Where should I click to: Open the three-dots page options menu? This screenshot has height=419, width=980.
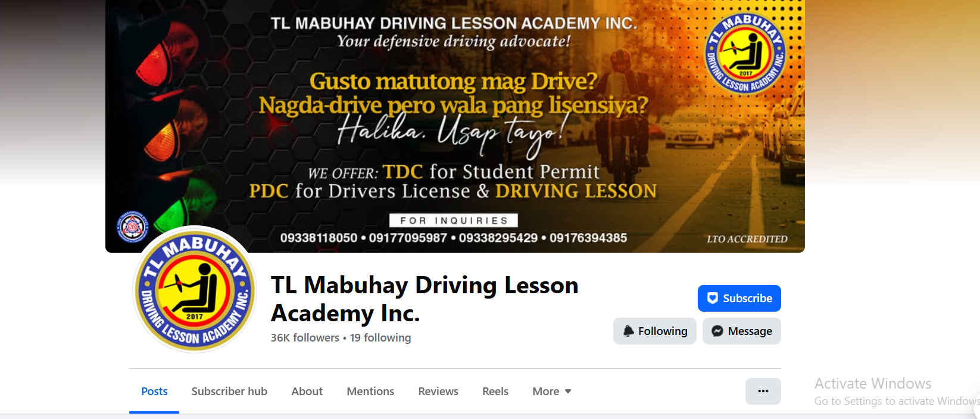click(x=763, y=391)
